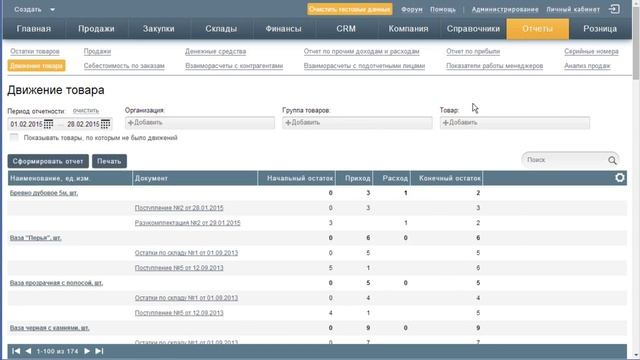Add an organization in Организация field
The image size is (640, 360).
tap(200, 123)
